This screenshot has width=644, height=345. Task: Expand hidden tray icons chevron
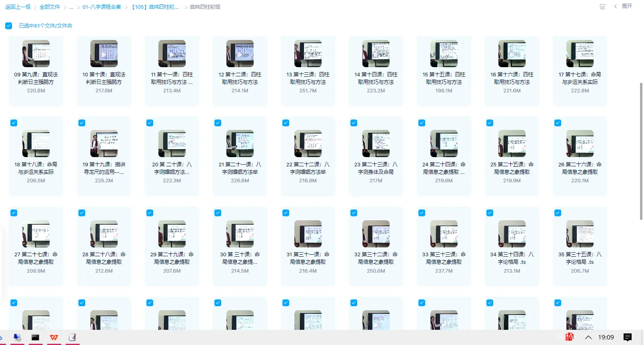(x=588, y=337)
